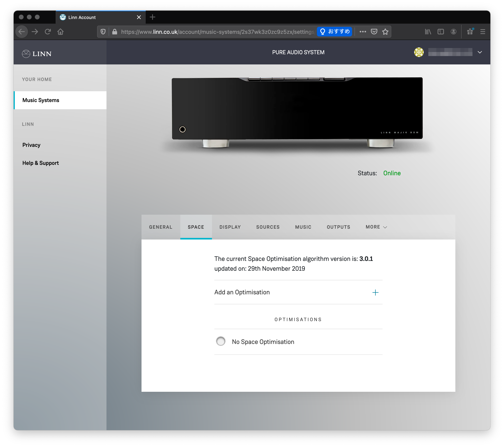Click the YOUR HOME sidebar heading
The width and height of the screenshot is (504, 447).
37,79
